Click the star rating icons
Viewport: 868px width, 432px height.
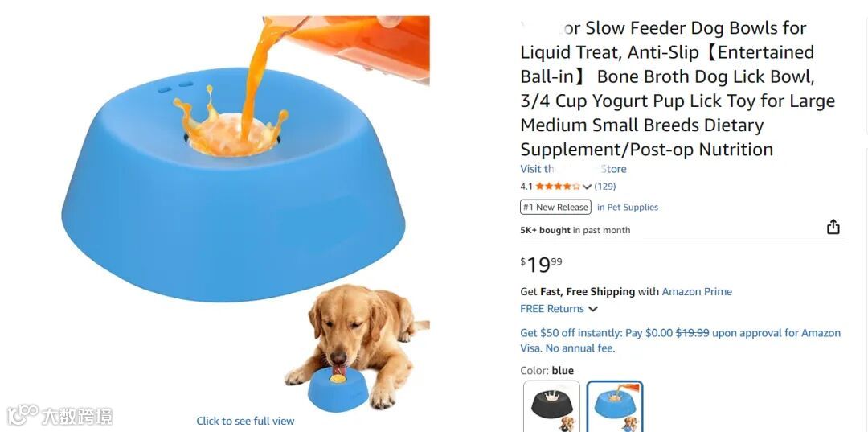coord(558,187)
